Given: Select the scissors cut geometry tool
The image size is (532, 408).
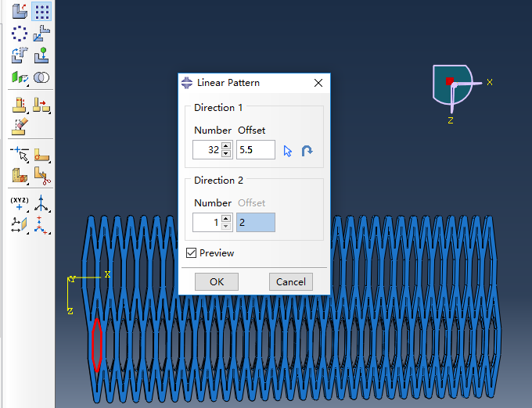Looking at the screenshot, I should coord(42,176).
